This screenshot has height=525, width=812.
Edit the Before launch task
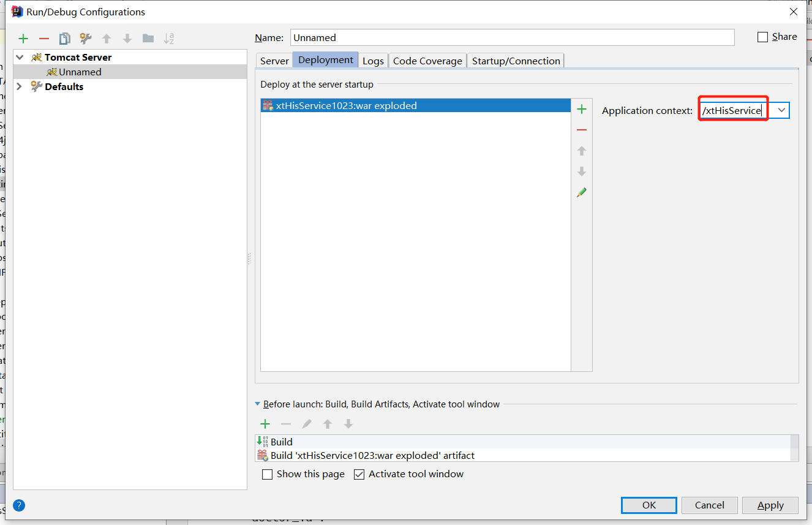(307, 424)
